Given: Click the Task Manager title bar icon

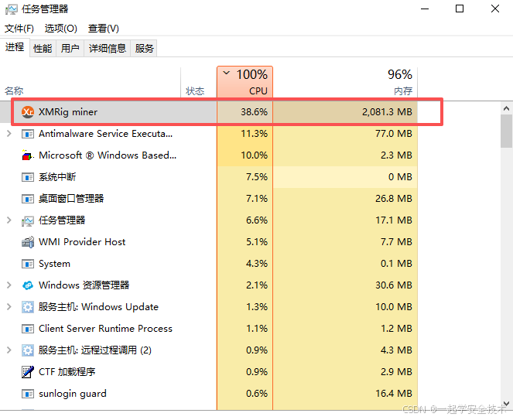Looking at the screenshot, I should point(12,9).
